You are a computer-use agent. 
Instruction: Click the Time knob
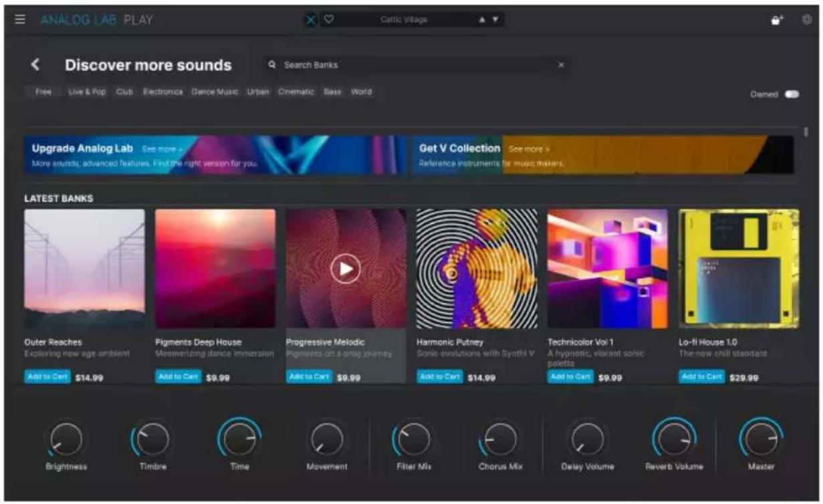[240, 439]
